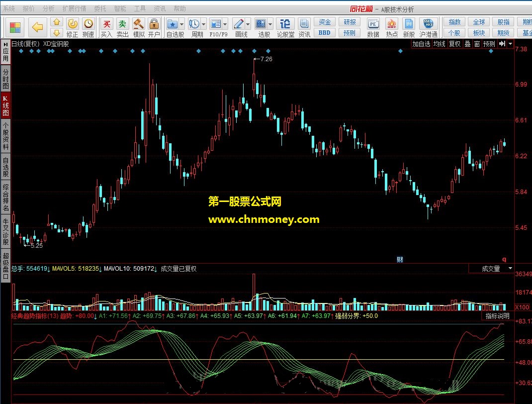Click the 全球 button
Screen dimensions: 532x404
coord(479,22)
